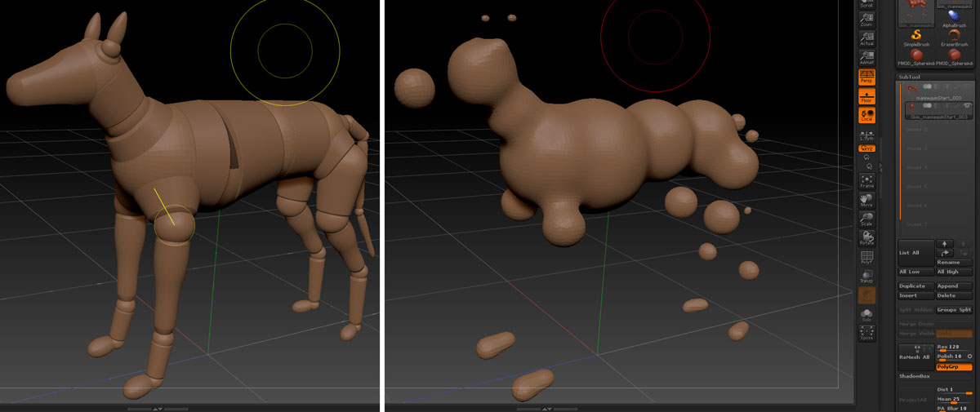This screenshot has width=980, height=412.
Task: Enable L.Sym local symmetry
Action: pos(866,135)
